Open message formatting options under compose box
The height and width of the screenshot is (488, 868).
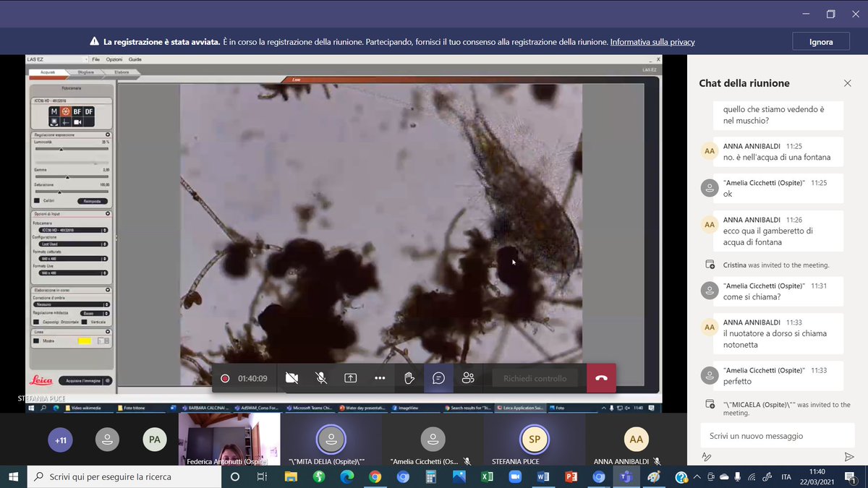707,457
